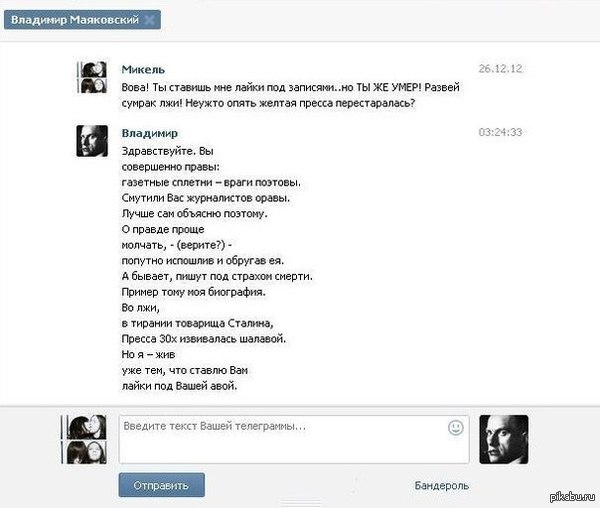The width and height of the screenshot is (600, 508).
Task: Visit Владимир's profile via name link
Action: tap(150, 133)
